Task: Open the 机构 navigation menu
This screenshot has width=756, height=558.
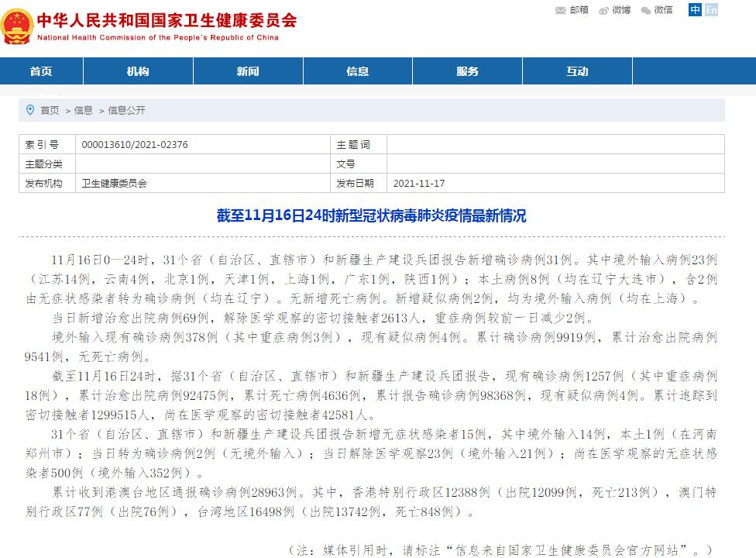Action: pyautogui.click(x=138, y=71)
